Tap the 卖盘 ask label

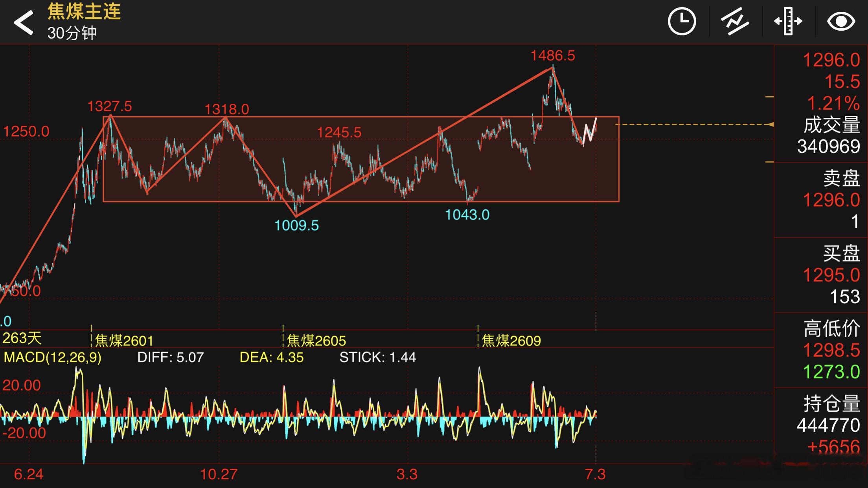842,178
